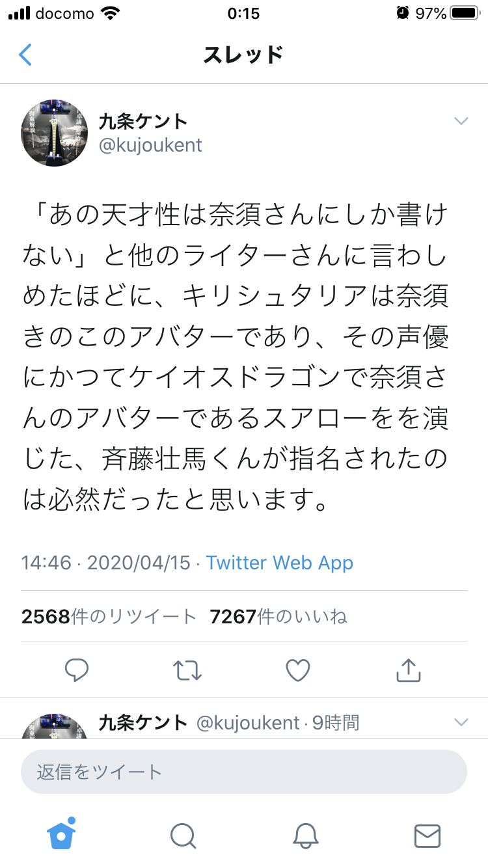The height and width of the screenshot is (868, 488).
Task: Open 九条ケント's profile picture
Action: 55,133
